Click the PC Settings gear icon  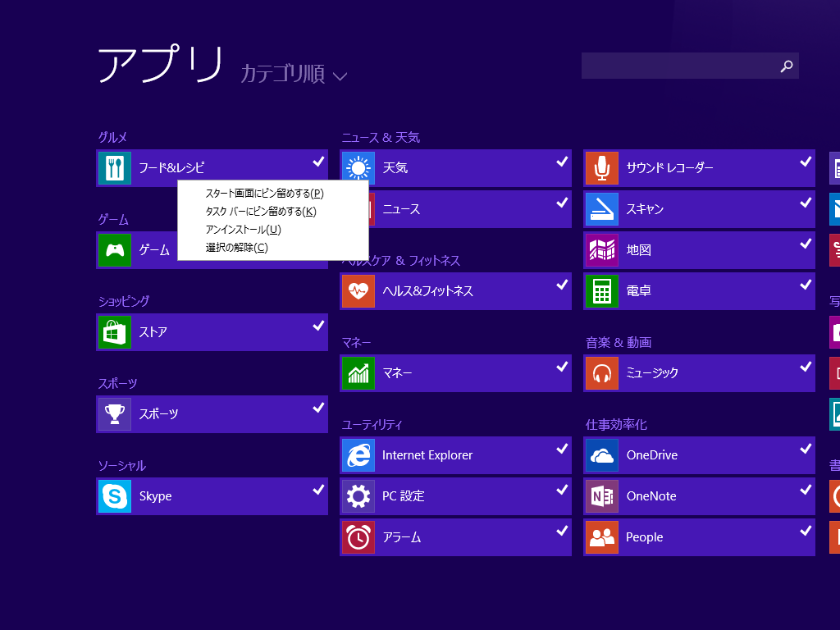tap(358, 496)
